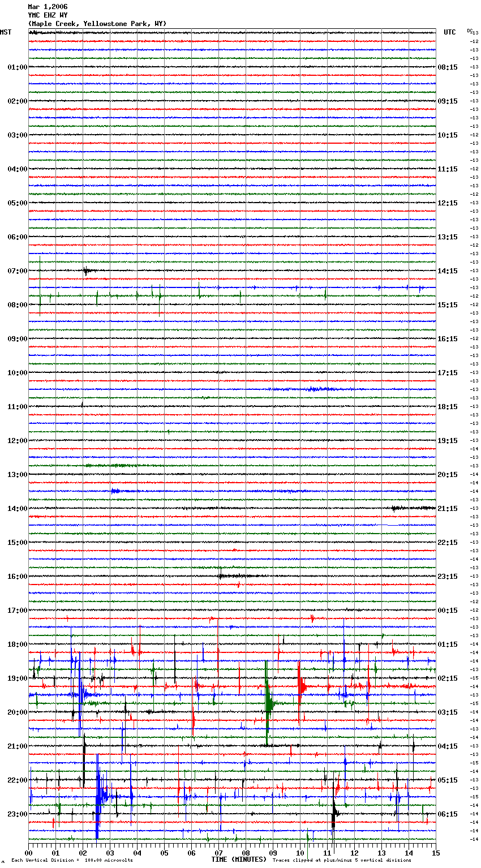Click the 08:15 UTC time label

pos(448,67)
